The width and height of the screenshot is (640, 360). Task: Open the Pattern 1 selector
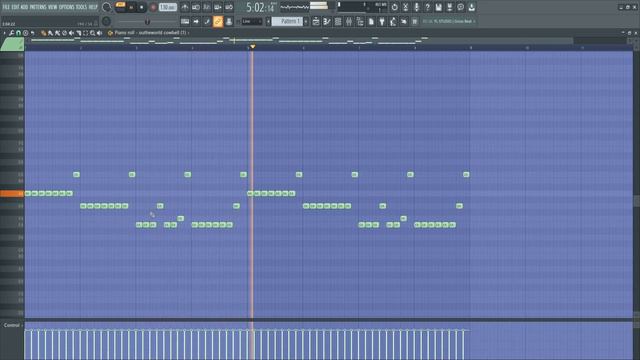287,21
